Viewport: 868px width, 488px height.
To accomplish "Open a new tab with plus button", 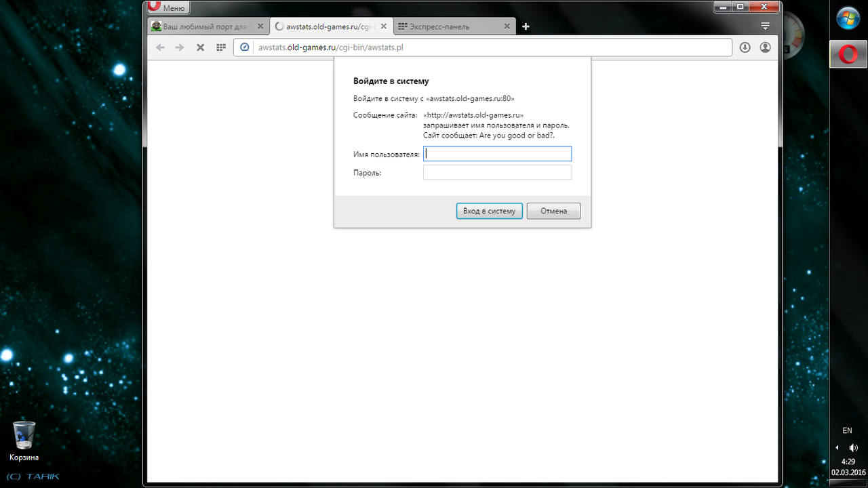I will [x=526, y=27].
